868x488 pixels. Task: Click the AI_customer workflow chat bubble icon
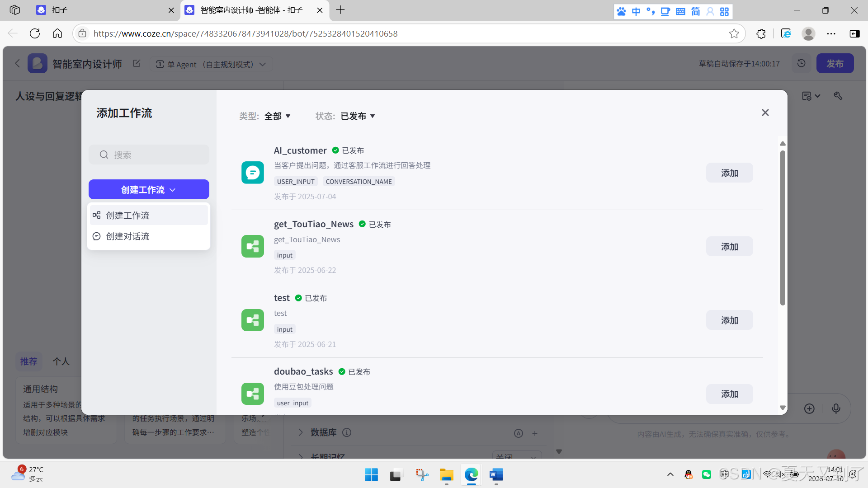point(252,173)
